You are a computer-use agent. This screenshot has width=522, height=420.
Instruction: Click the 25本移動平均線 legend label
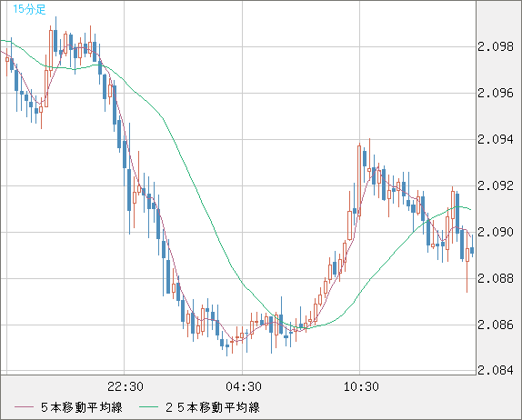click(213, 407)
